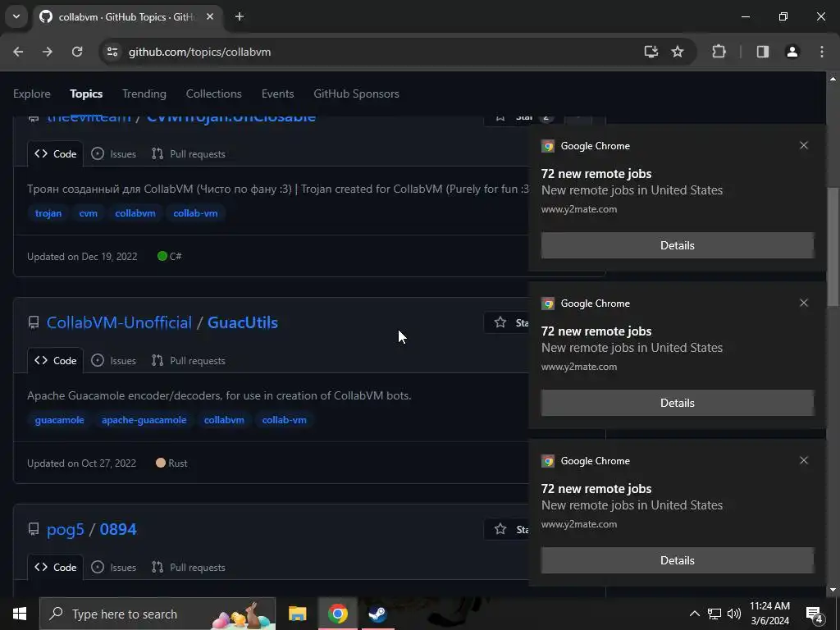Open Code tab of GuacUtils repository
The width and height of the screenshot is (840, 630).
(x=55, y=361)
